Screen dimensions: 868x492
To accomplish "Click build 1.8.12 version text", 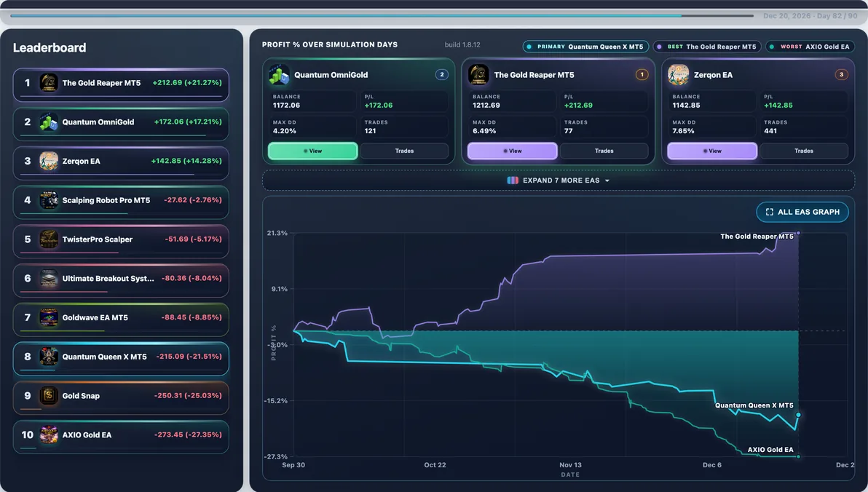I will pyautogui.click(x=462, y=45).
